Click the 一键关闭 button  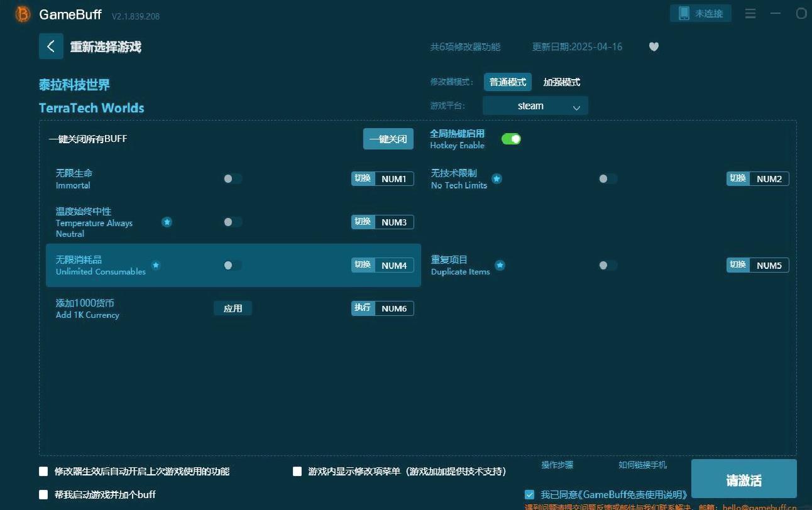(x=388, y=139)
